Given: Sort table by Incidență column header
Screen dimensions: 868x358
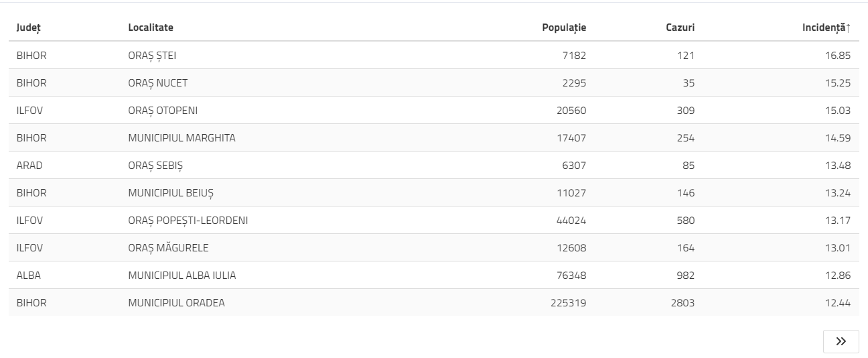Looking at the screenshot, I should (x=826, y=27).
